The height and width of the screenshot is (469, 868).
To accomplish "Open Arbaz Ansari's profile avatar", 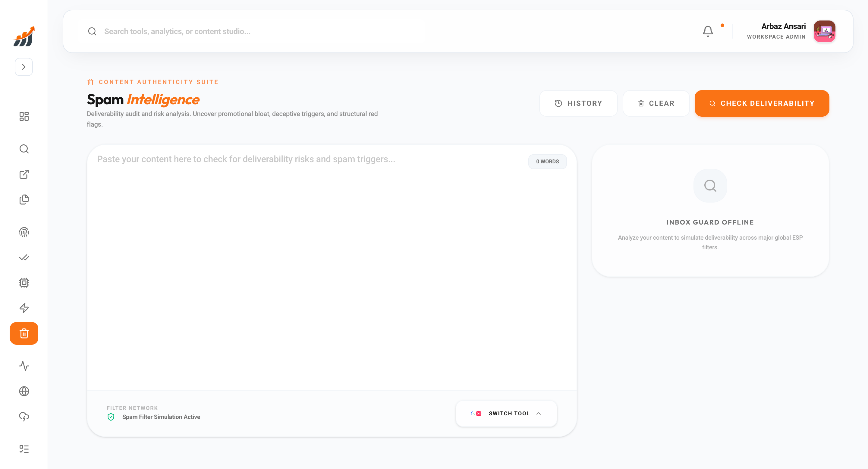I will (825, 31).
